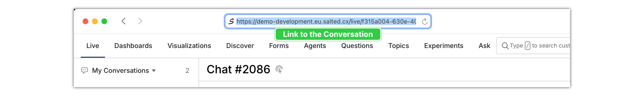The width and height of the screenshot is (644, 96).
Task: Click the browser back arrow
Action: [x=123, y=21]
